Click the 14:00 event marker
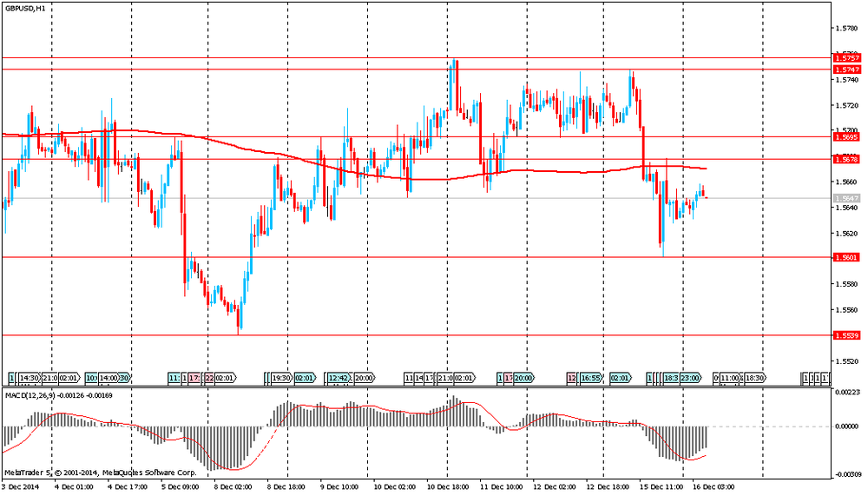 (108, 378)
